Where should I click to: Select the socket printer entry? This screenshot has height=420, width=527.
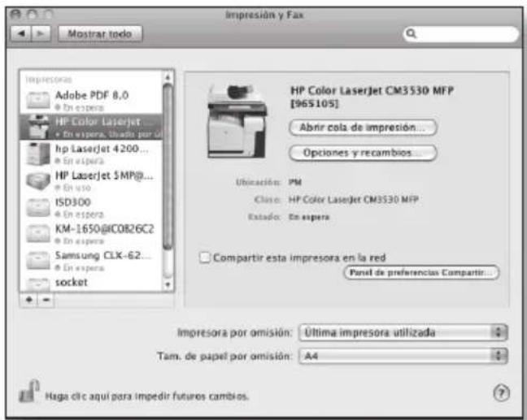coord(91,284)
